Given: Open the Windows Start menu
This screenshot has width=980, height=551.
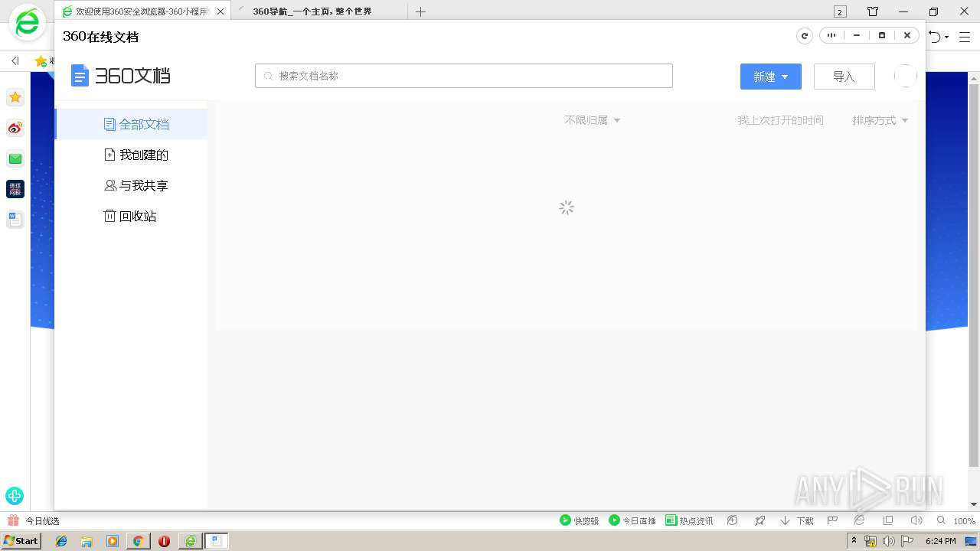Looking at the screenshot, I should click(21, 540).
